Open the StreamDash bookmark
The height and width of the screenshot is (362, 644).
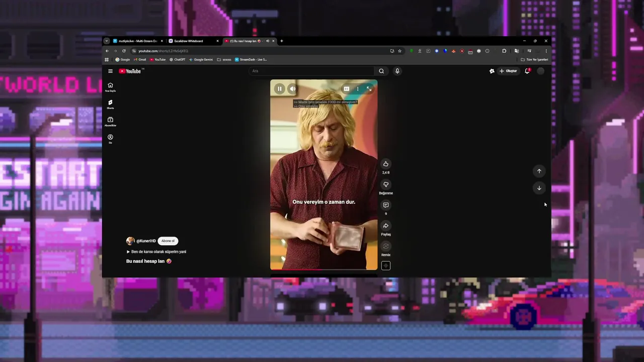coord(251,59)
